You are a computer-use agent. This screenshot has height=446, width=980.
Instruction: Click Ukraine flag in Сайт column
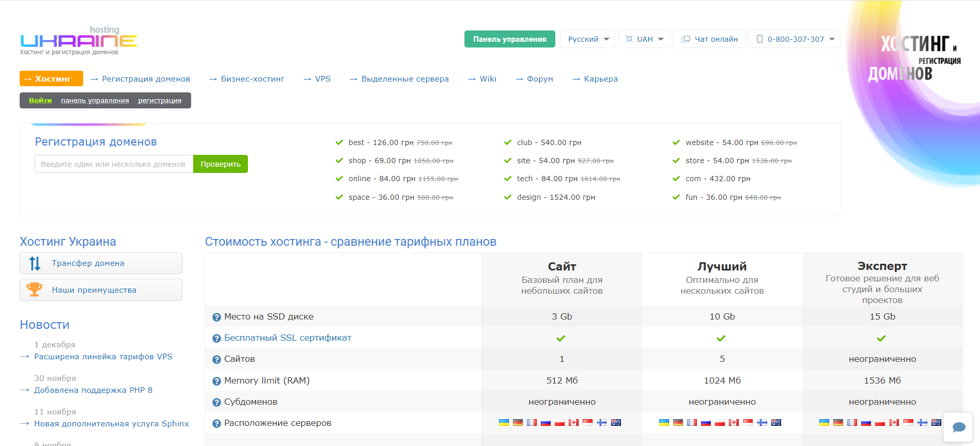504,422
